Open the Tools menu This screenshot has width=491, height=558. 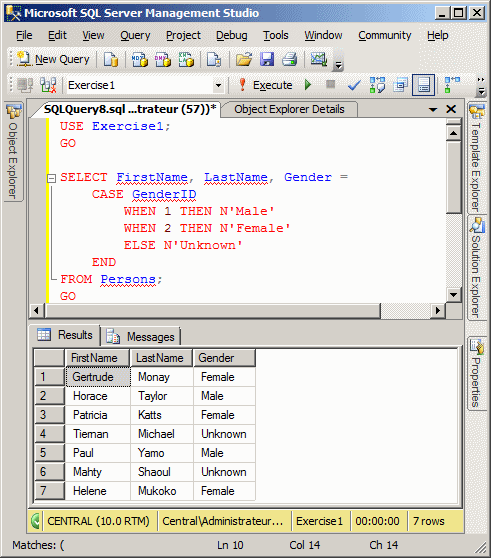[x=276, y=35]
